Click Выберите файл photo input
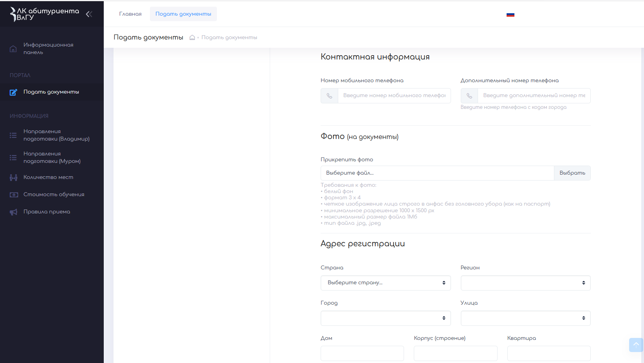The image size is (644, 363). click(x=437, y=173)
